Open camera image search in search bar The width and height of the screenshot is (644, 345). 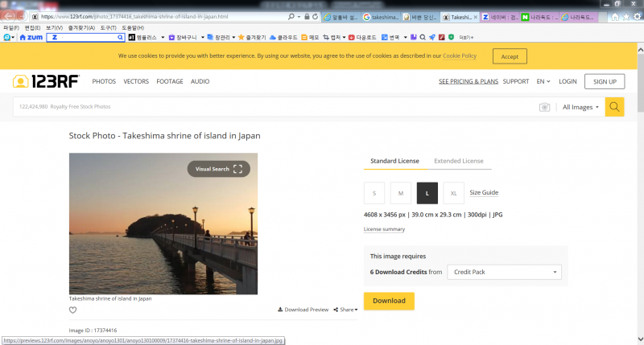545,107
